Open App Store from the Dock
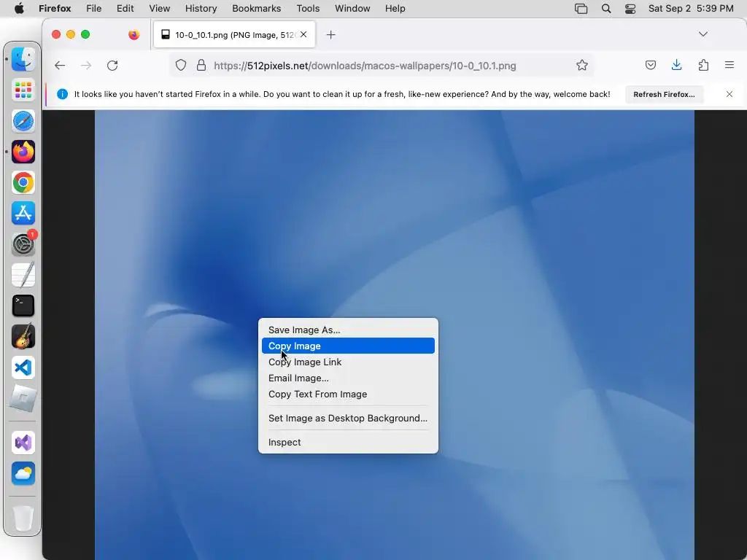The width and height of the screenshot is (747, 560). [23, 214]
